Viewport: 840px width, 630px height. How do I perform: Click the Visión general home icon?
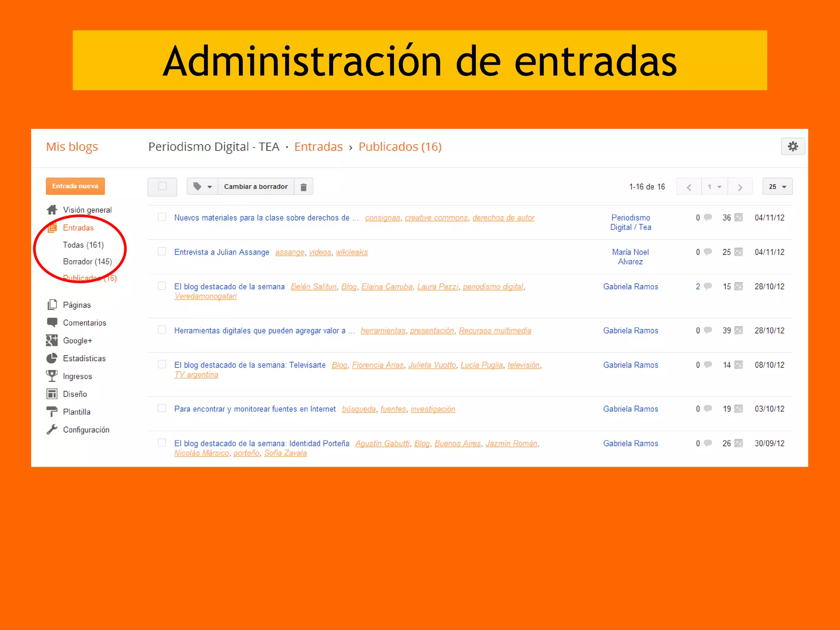pyautogui.click(x=52, y=210)
